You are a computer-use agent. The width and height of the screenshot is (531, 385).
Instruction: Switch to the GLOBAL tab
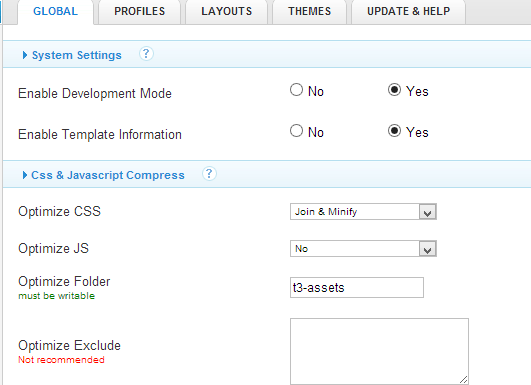point(56,12)
